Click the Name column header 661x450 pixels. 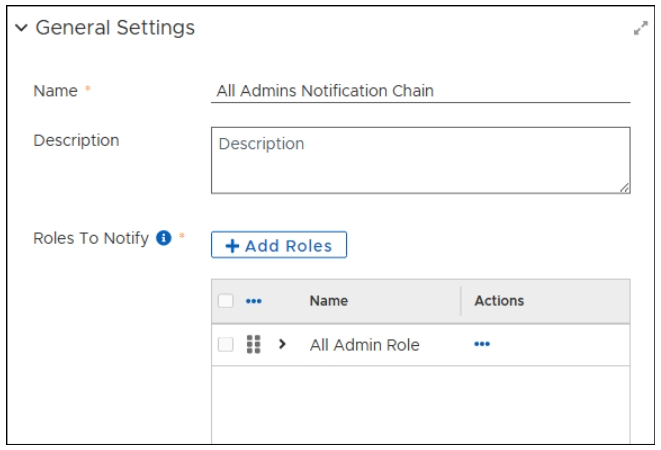329,301
